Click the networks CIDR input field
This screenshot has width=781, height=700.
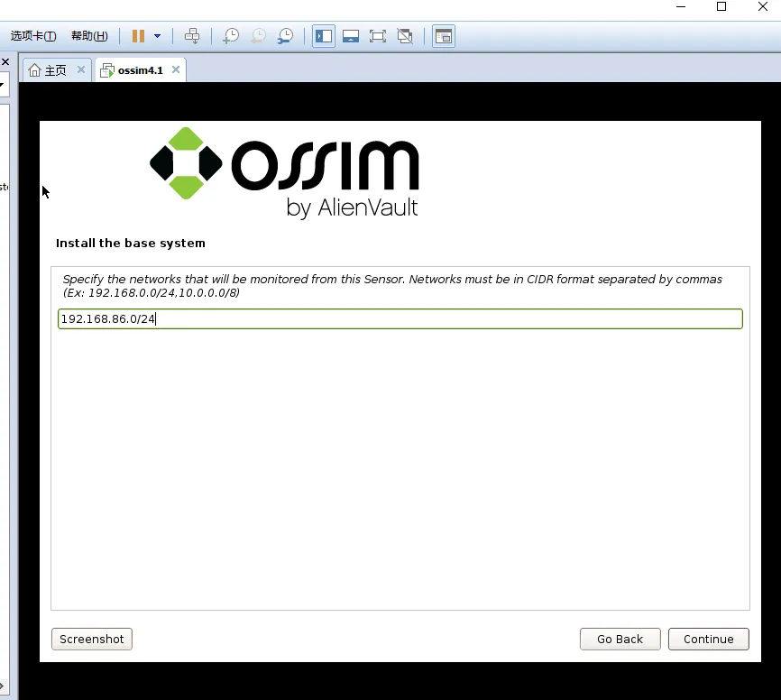click(400, 318)
